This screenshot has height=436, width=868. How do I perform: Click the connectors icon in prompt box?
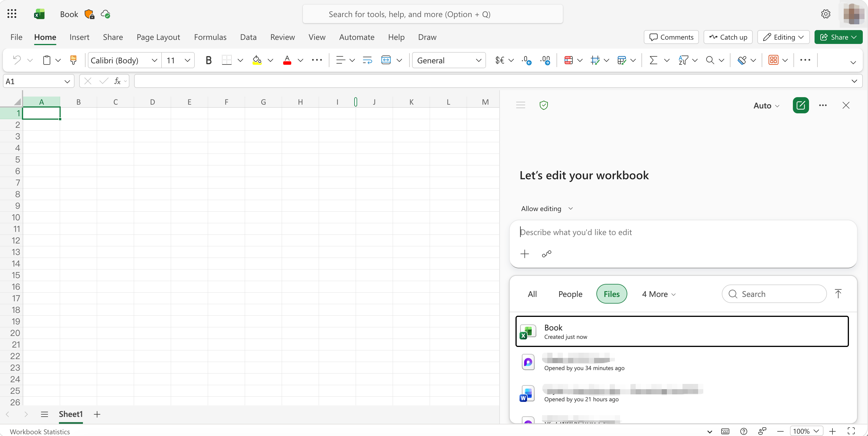pyautogui.click(x=546, y=254)
